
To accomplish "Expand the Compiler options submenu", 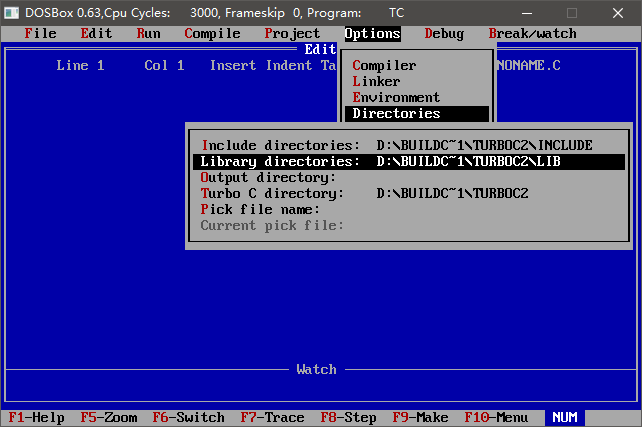I will click(384, 66).
